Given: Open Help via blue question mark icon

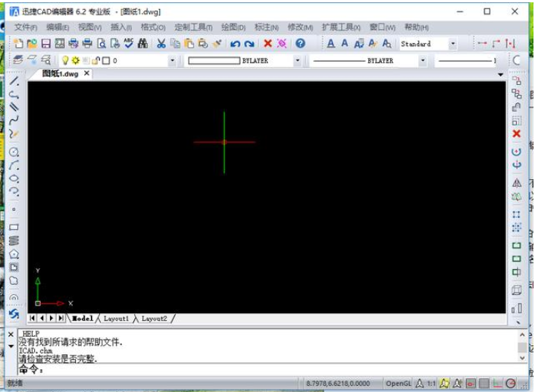Looking at the screenshot, I should 300,43.
